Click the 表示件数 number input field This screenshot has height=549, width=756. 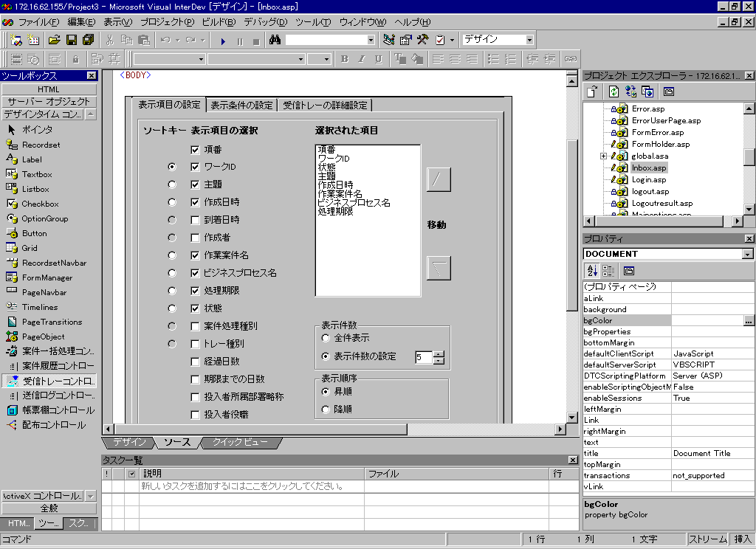[424, 357]
